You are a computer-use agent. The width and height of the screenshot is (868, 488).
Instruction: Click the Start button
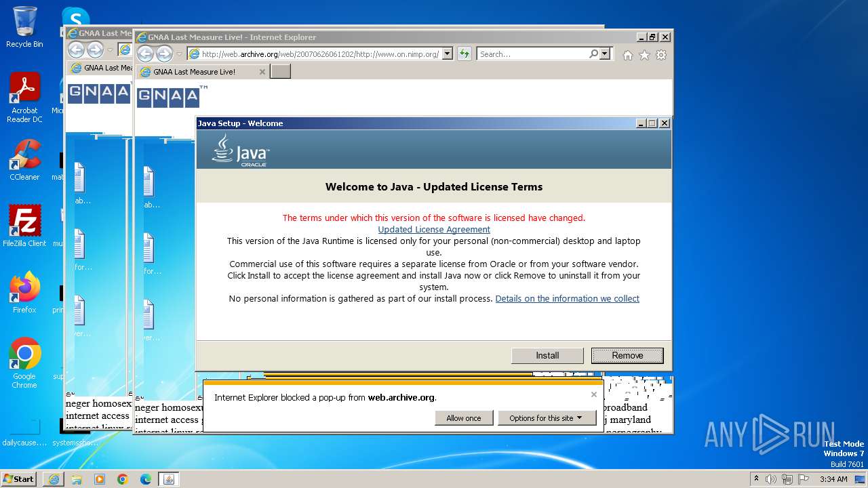point(19,479)
